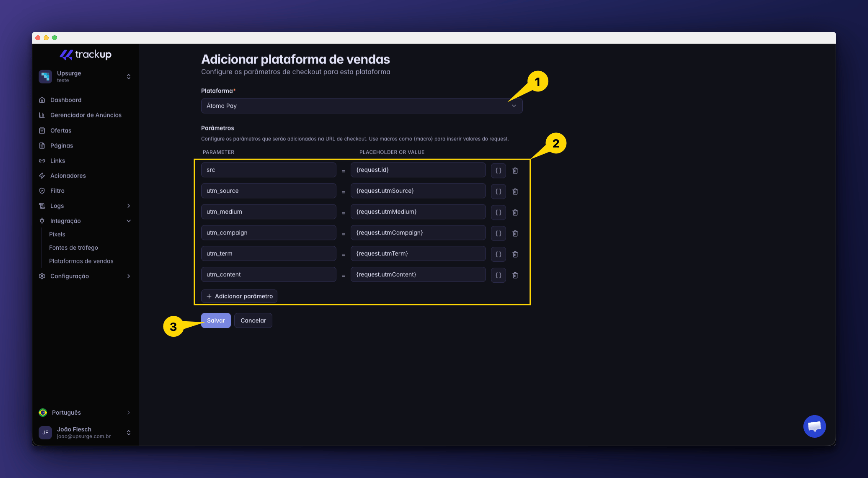Viewport: 868px width, 478px height.
Task: Click the trackup logo
Action: tap(86, 55)
